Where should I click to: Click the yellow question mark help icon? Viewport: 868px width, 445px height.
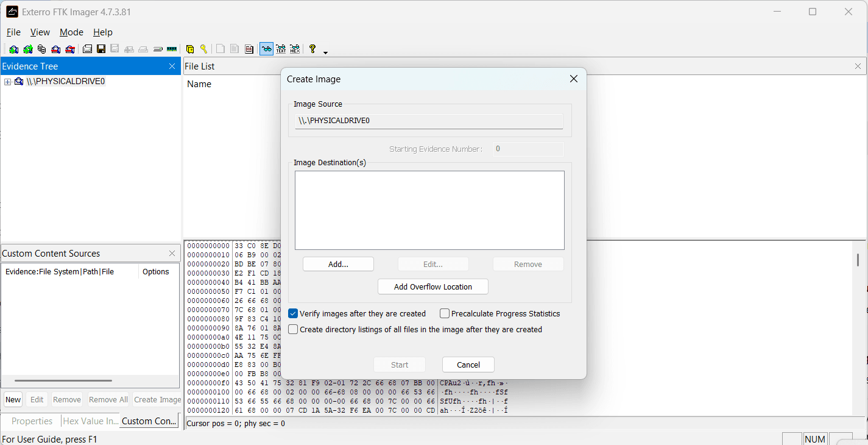(x=312, y=49)
